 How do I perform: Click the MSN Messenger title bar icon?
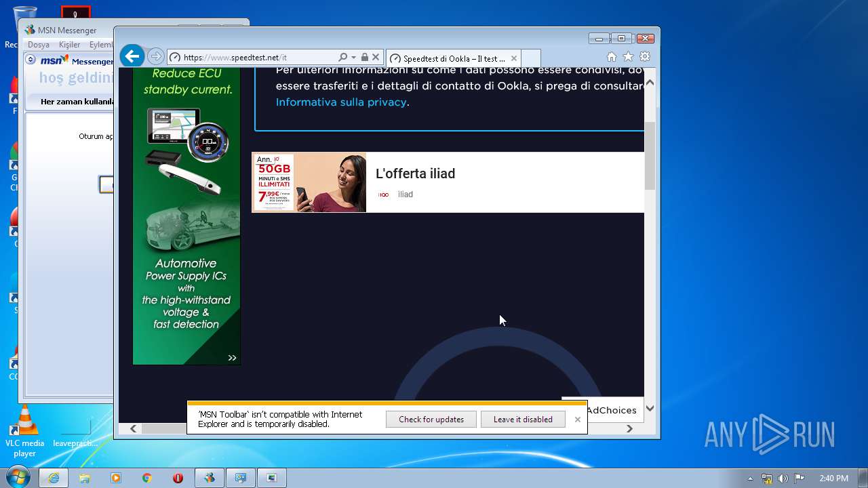tap(30, 30)
